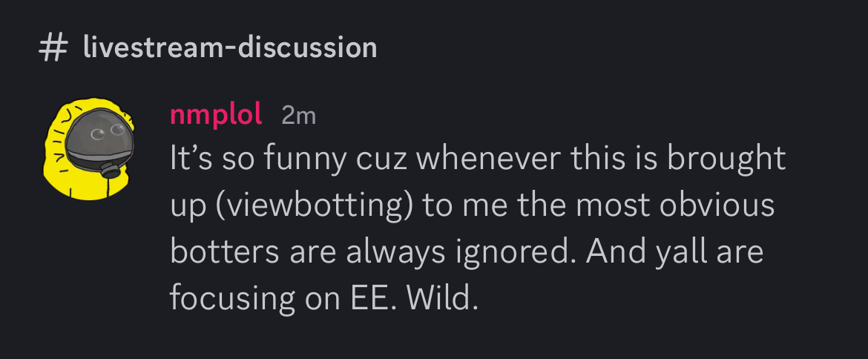Click the word botters in the message
The width and height of the screenshot is (868, 359).
coord(224,251)
